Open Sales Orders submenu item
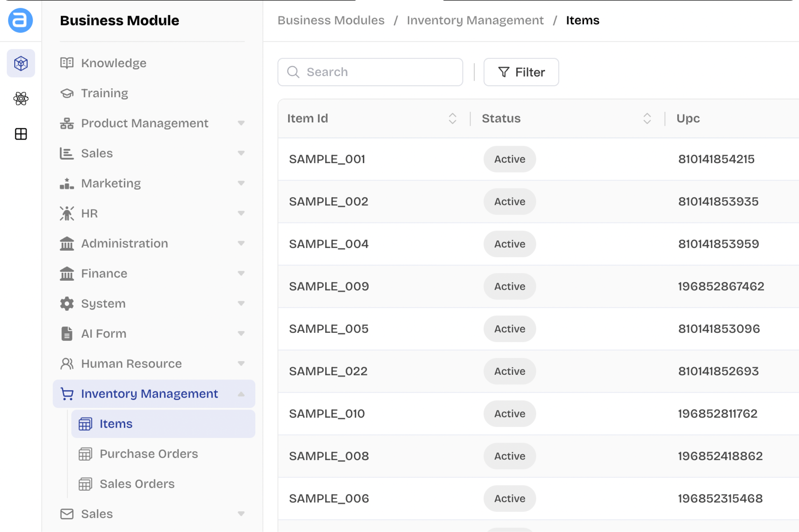Screen dimensions: 799x532 137,484
